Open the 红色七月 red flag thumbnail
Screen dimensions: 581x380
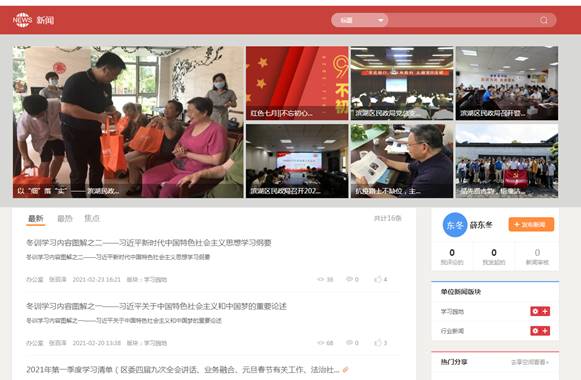coord(297,83)
